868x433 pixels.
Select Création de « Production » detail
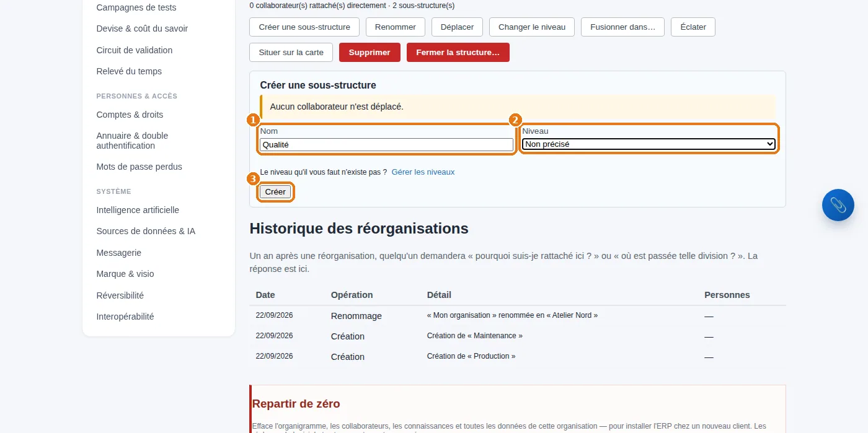pyautogui.click(x=471, y=356)
